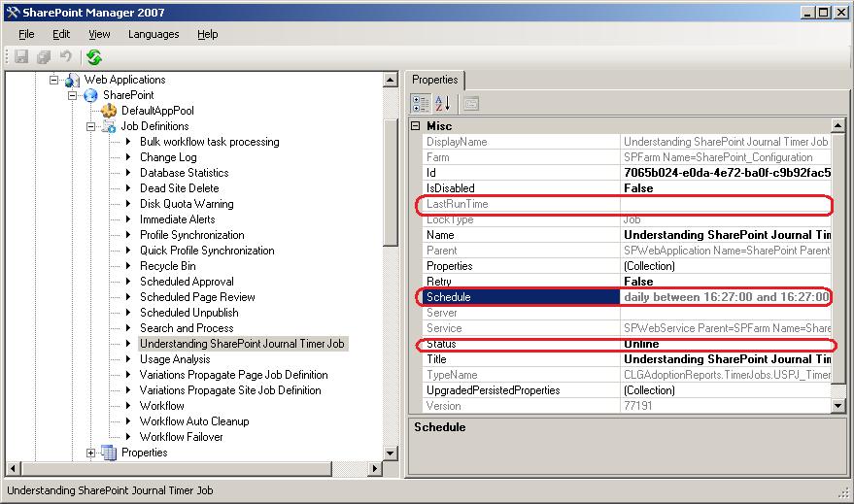This screenshot has height=504, width=854.
Task: Click the Retry property value False
Action: 726,282
